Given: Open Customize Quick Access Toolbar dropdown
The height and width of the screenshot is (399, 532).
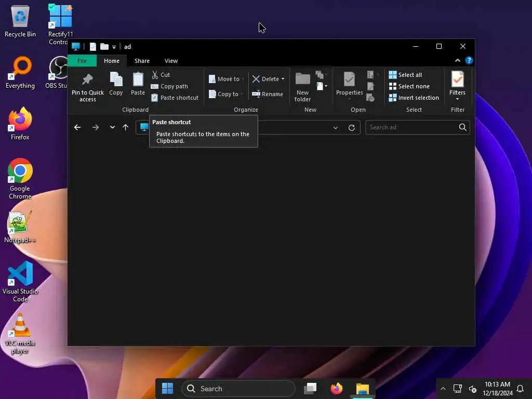Looking at the screenshot, I should 114,47.
